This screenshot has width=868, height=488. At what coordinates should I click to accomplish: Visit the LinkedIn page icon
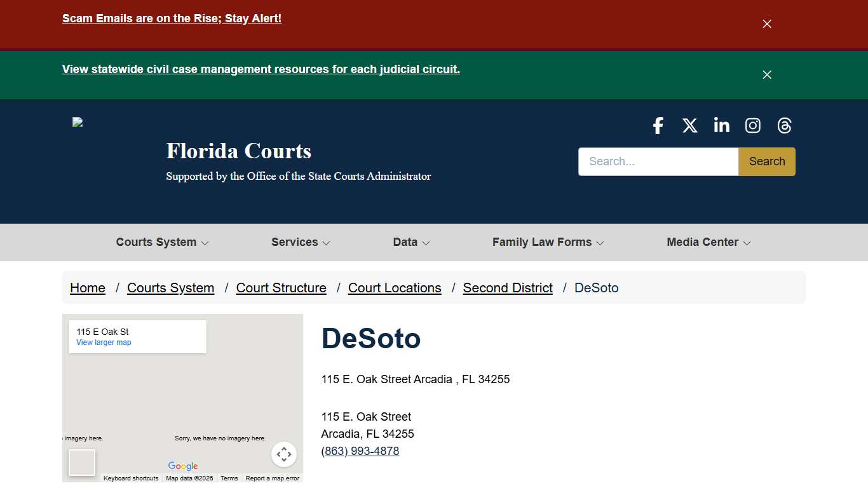[721, 125]
